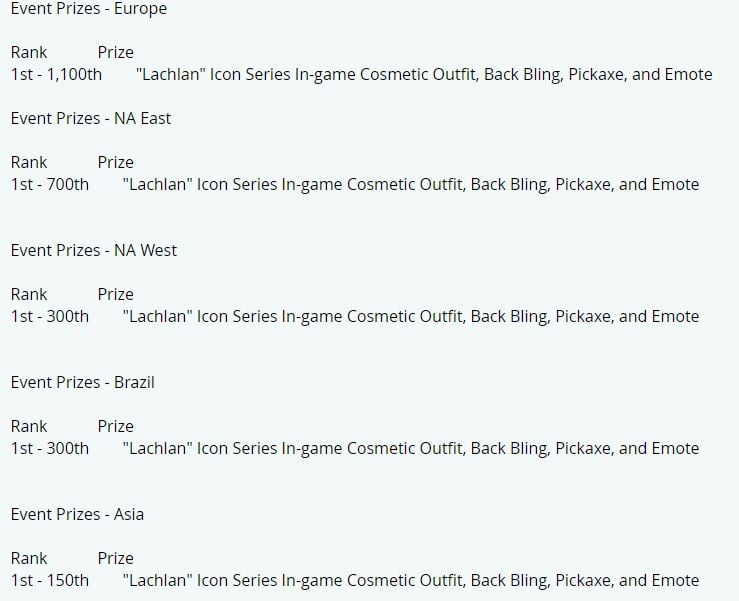Click the Prize column header under NA East
The height and width of the screenshot is (601, 739).
pyautogui.click(x=115, y=162)
